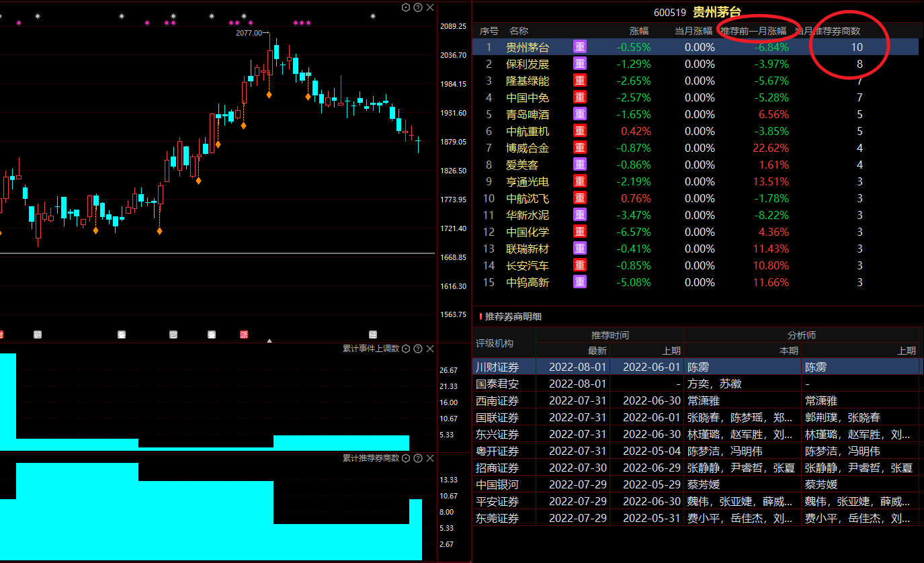The height and width of the screenshot is (563, 924).
Task: Select stock 保利发展 in the list
Action: point(528,64)
